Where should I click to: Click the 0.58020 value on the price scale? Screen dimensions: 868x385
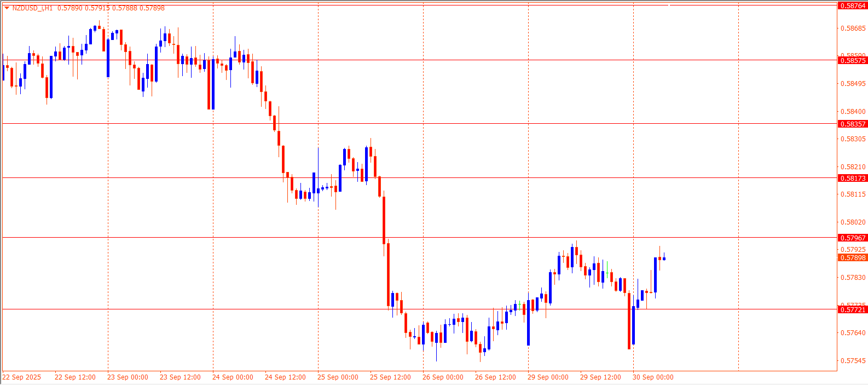853,222
